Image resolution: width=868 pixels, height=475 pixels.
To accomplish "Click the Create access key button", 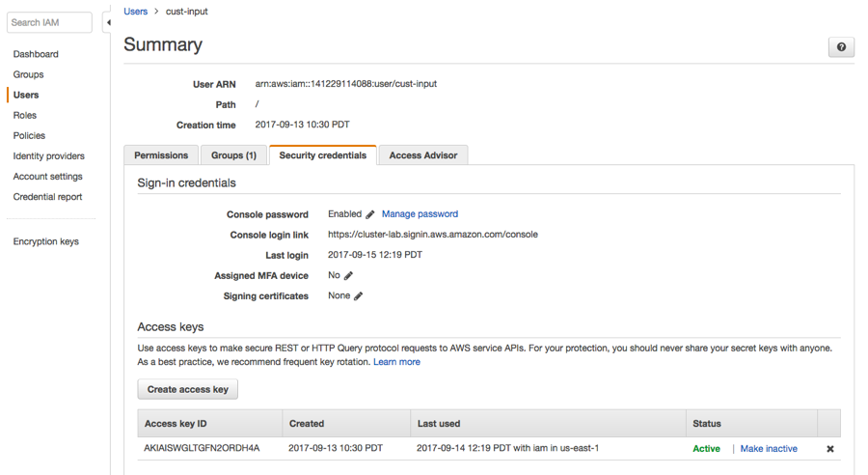I will [x=188, y=389].
